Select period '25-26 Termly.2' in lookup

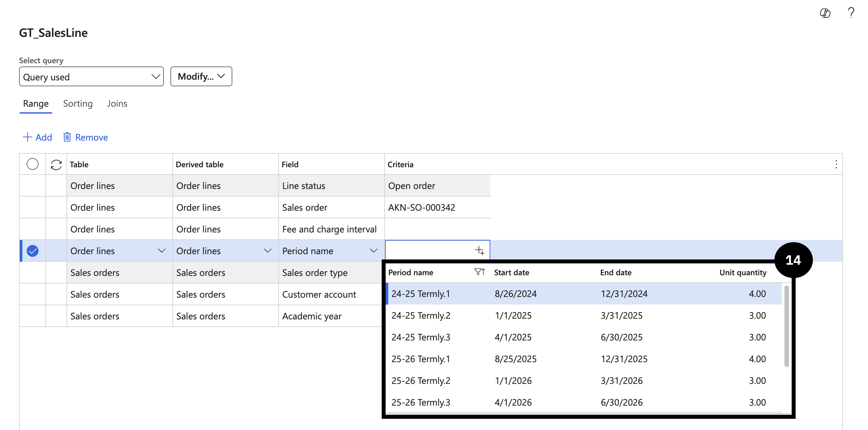pos(421,380)
